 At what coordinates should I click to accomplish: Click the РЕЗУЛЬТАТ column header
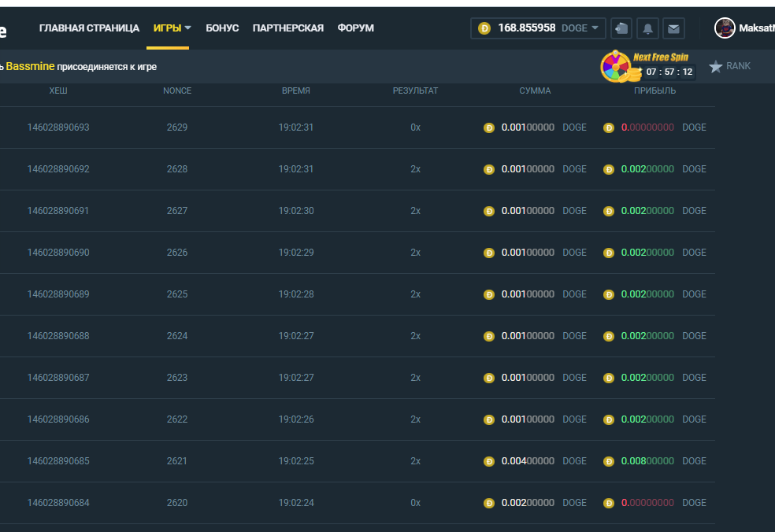415,91
